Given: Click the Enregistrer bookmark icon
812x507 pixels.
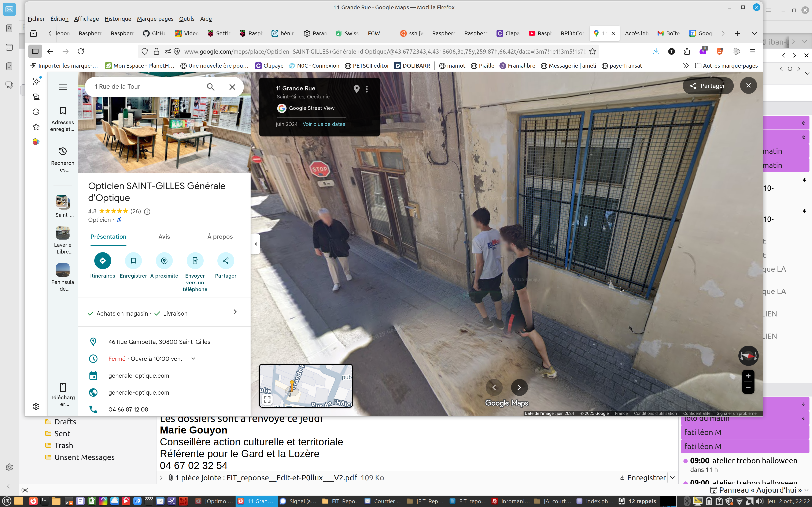Looking at the screenshot, I should click(x=133, y=260).
